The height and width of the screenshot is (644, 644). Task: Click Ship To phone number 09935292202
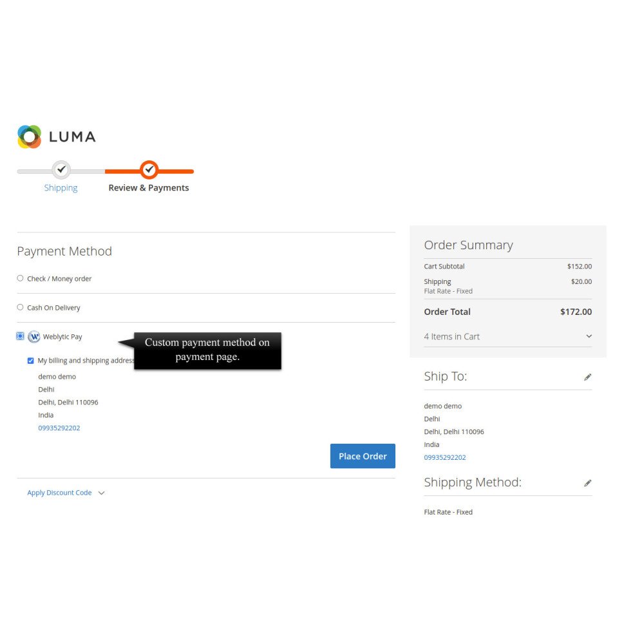click(445, 457)
